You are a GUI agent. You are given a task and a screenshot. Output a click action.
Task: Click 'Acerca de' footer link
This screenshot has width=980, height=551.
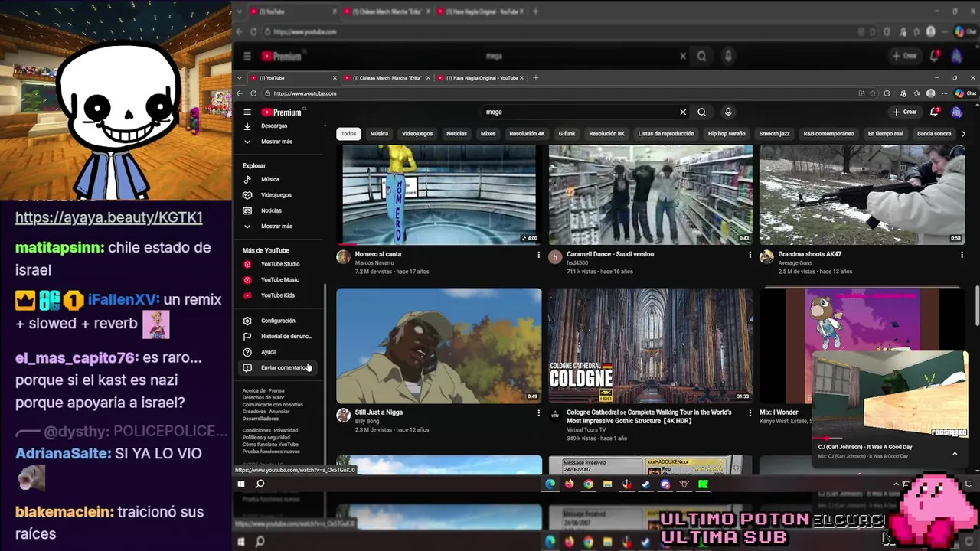pos(253,390)
